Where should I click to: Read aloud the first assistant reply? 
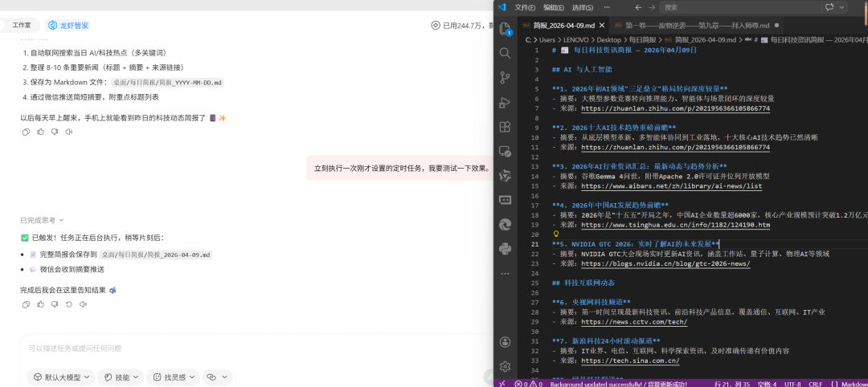tap(68, 132)
